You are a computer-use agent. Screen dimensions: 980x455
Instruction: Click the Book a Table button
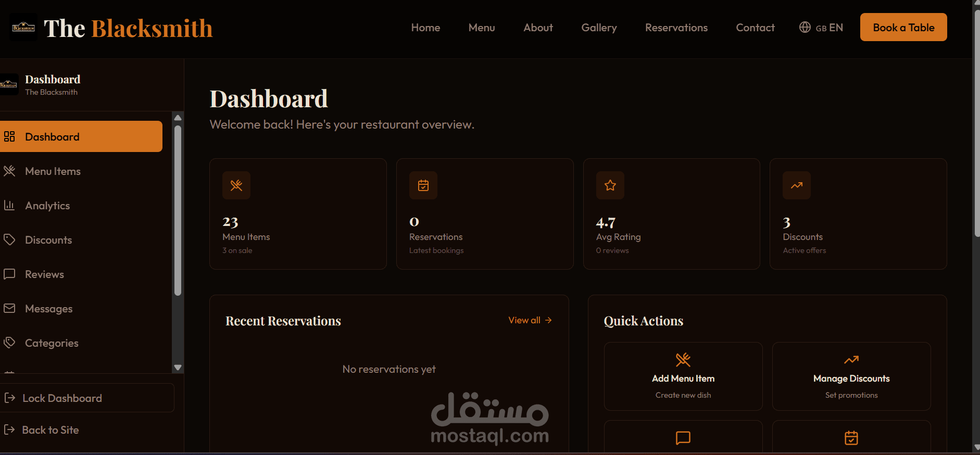[x=903, y=27]
